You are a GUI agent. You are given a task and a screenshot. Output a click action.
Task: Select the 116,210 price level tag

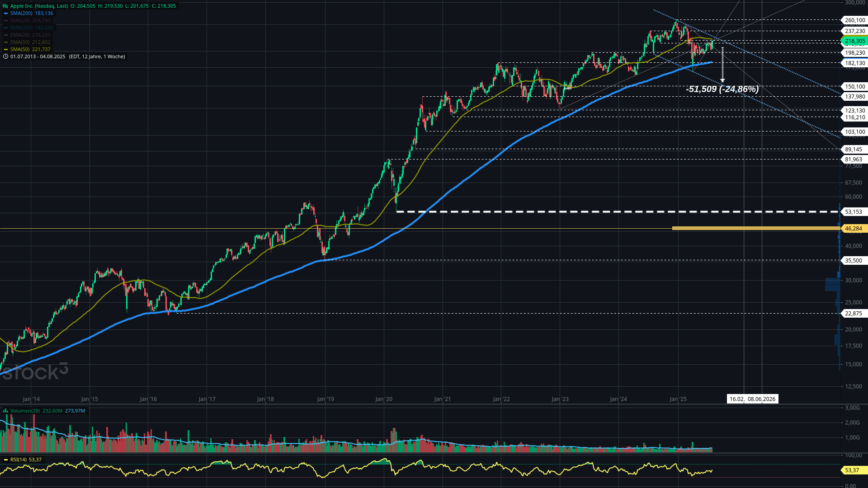(x=854, y=117)
